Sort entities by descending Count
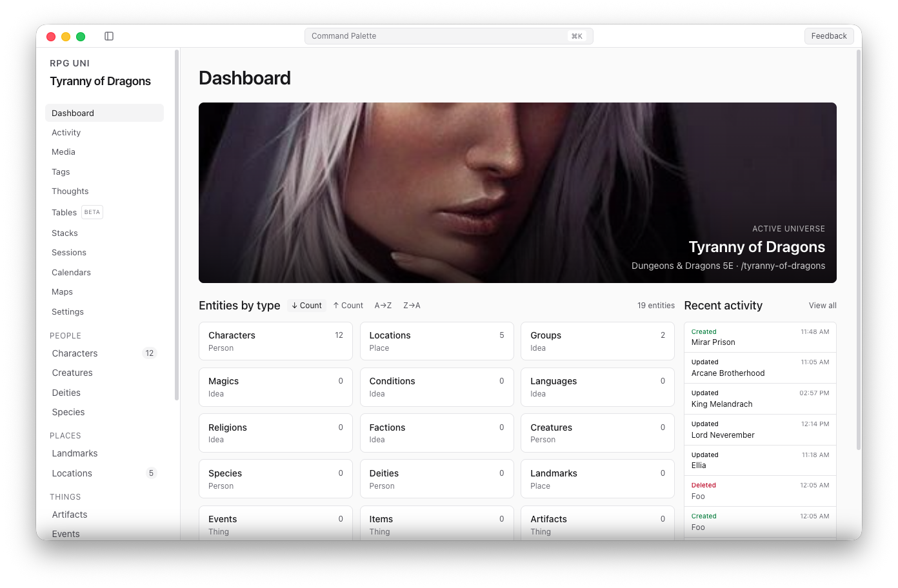898x588 pixels. point(306,306)
